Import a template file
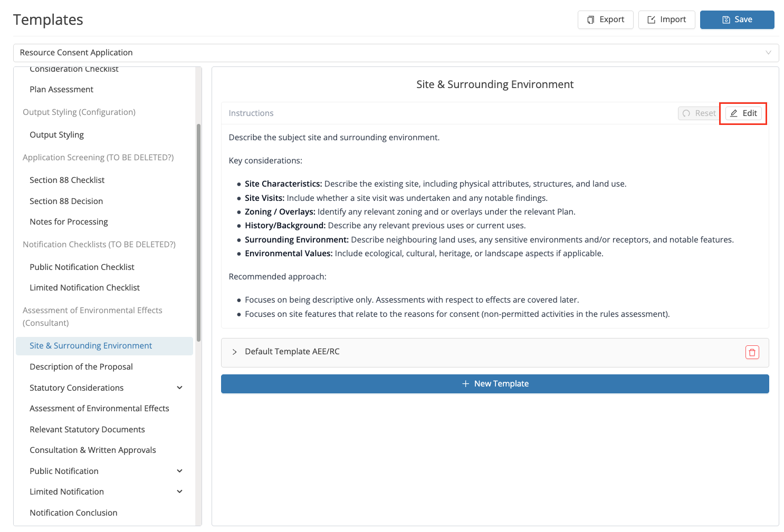Viewport: 784px width, 532px height. click(x=666, y=20)
